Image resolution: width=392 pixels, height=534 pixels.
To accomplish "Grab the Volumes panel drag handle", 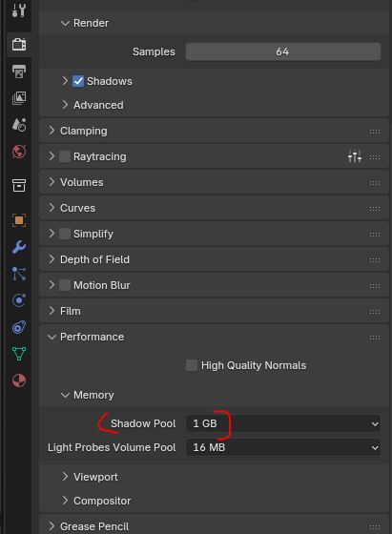I will 375,183.
